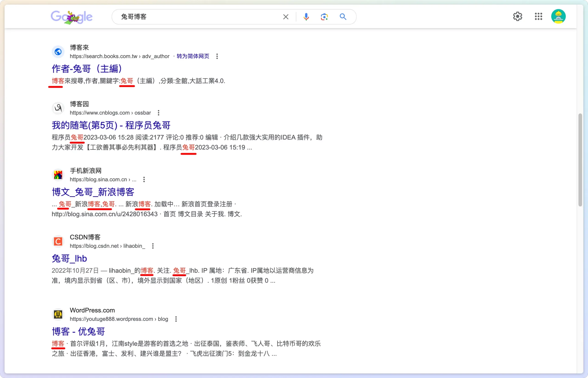The image size is (588, 378).
Task: Click the WordPress.com result favicon
Action: (58, 314)
